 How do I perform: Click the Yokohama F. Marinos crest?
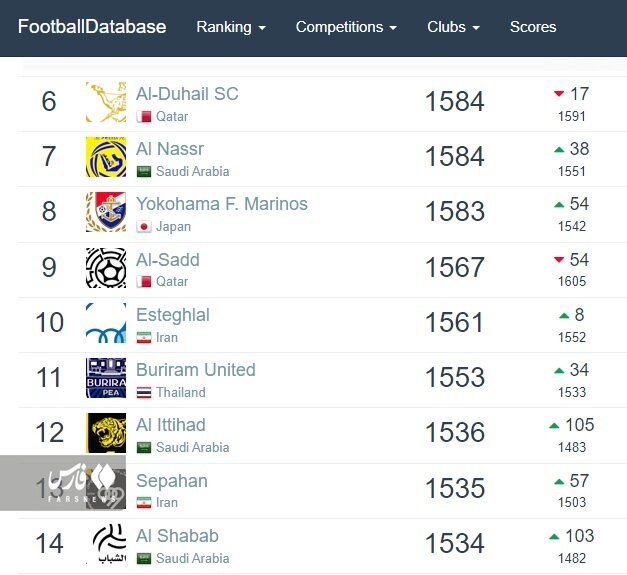[106, 212]
